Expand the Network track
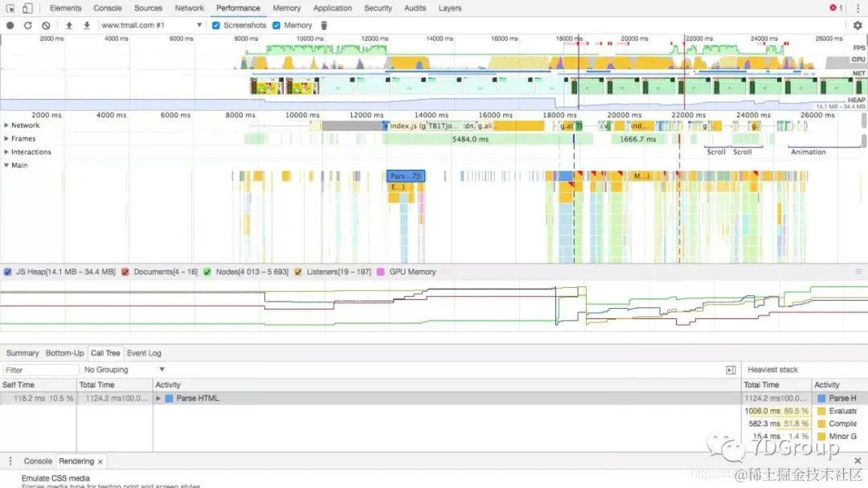 [6, 125]
